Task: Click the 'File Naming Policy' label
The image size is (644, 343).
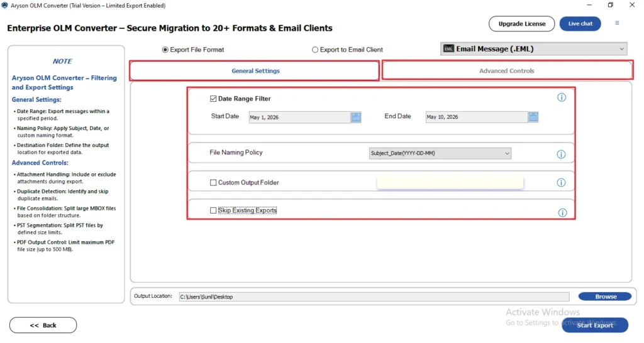Action: [236, 152]
